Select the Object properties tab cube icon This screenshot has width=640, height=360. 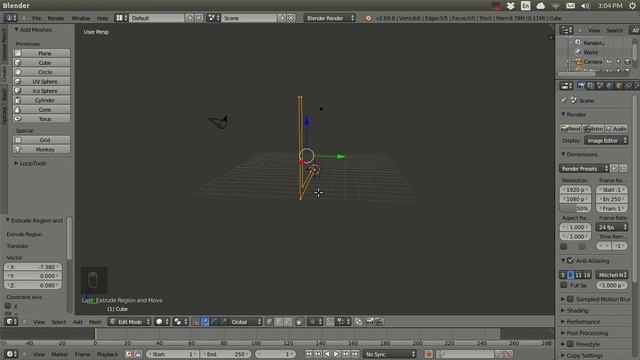pos(619,85)
